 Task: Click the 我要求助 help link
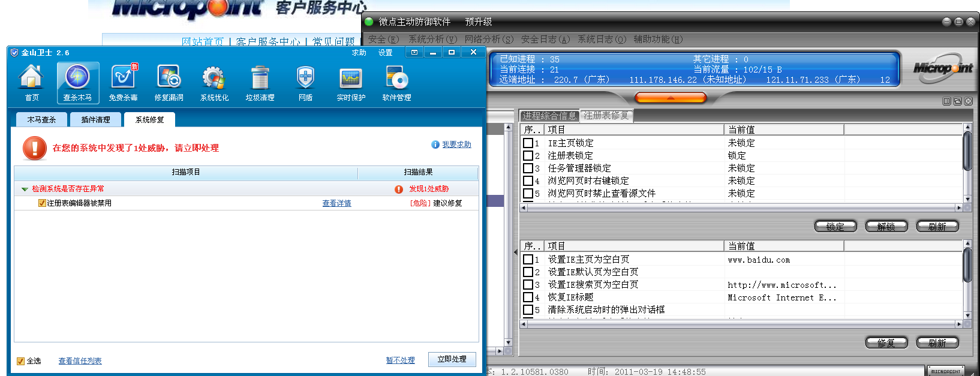pyautogui.click(x=456, y=145)
